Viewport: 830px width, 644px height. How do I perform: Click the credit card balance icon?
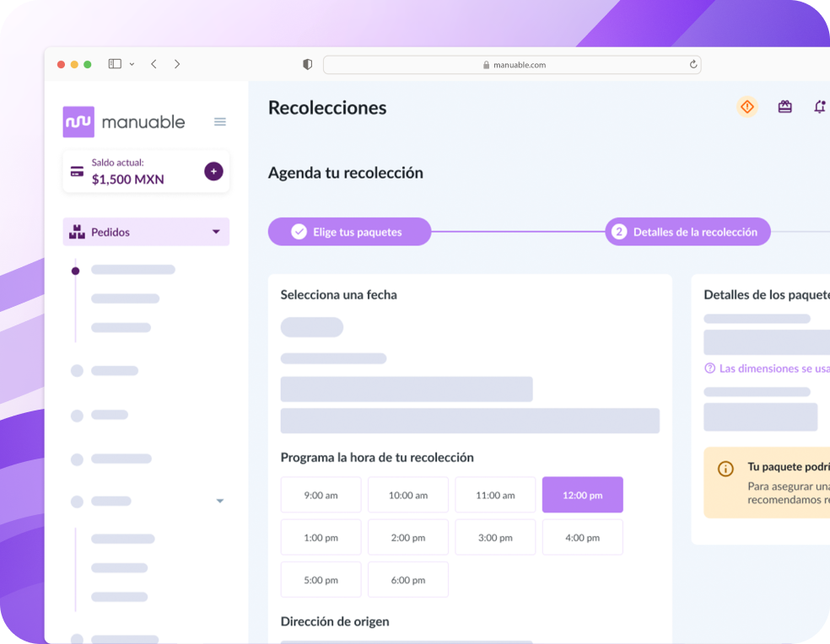click(x=78, y=171)
